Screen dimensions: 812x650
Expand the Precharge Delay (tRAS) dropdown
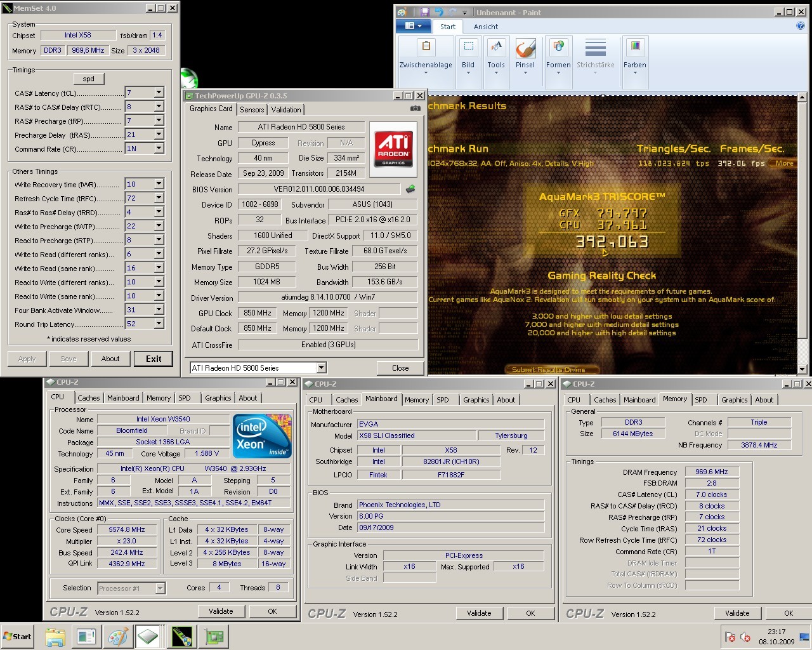pyautogui.click(x=159, y=135)
